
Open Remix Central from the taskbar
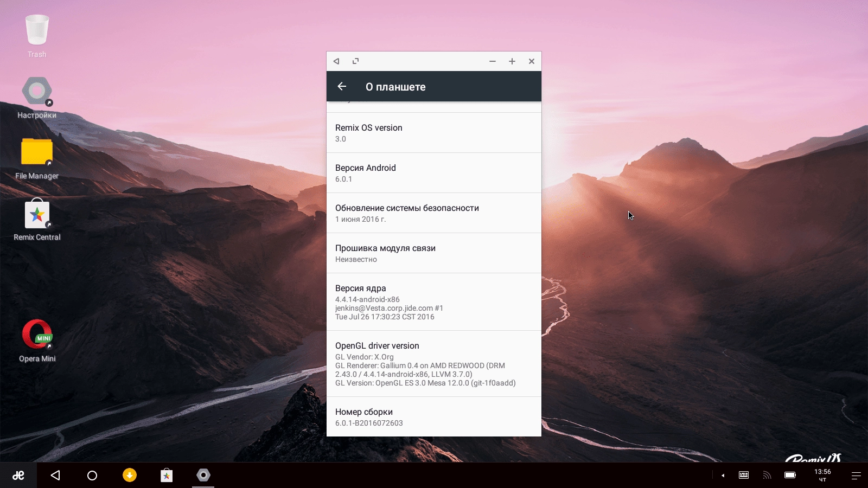(167, 476)
